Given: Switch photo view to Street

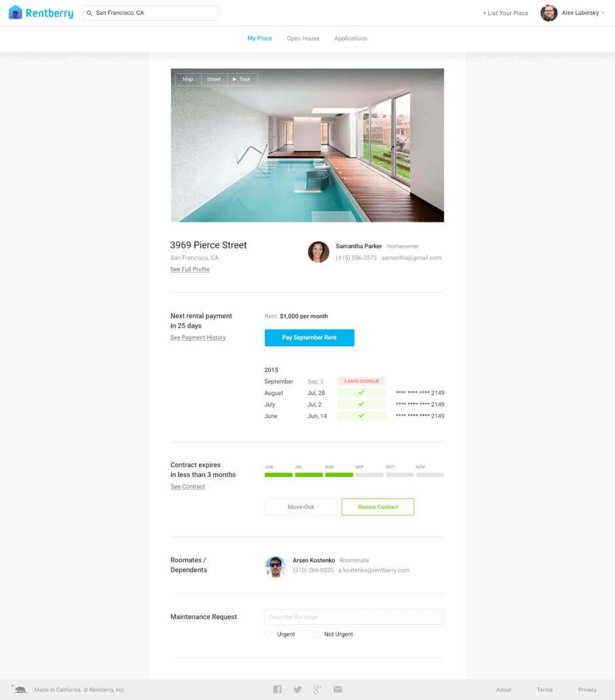Looking at the screenshot, I should (x=214, y=79).
